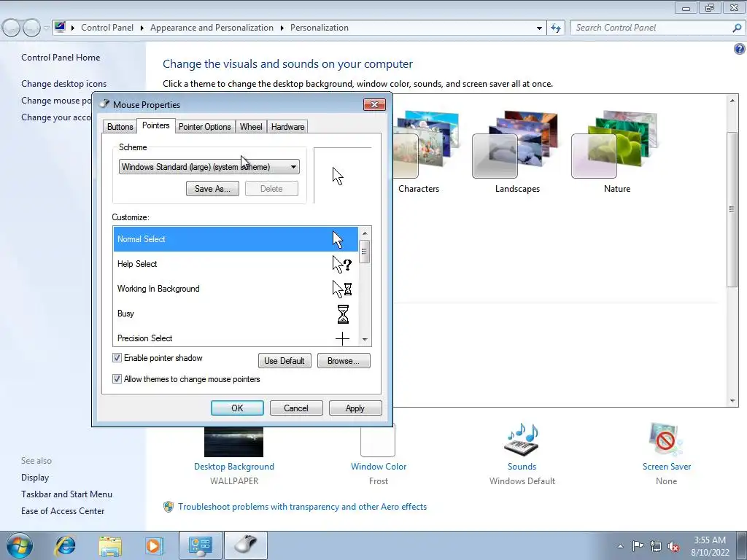Image resolution: width=747 pixels, height=560 pixels.
Task: Click the Working In Background cursor icon
Action: [342, 289]
